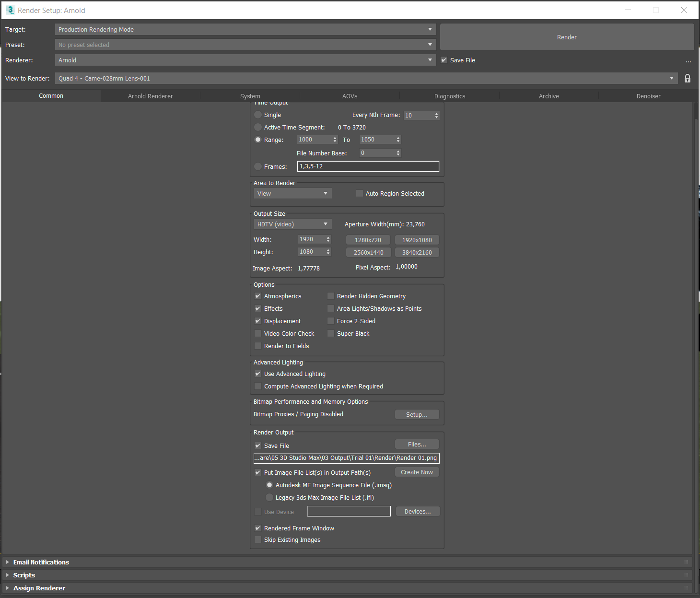Open the Area to Render dropdown

pos(292,193)
